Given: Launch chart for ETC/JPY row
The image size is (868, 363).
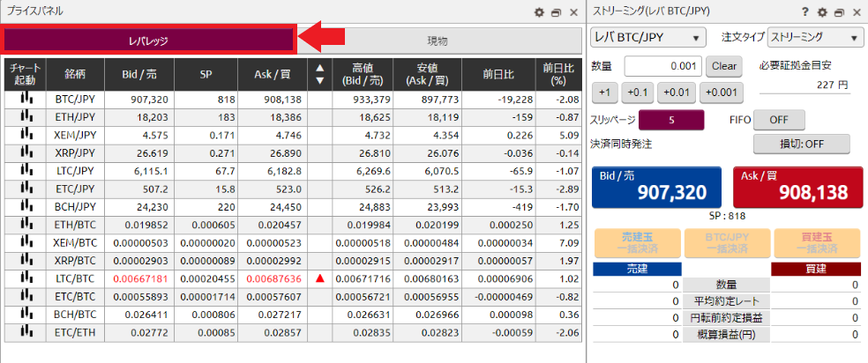Looking at the screenshot, I should pos(26,189).
